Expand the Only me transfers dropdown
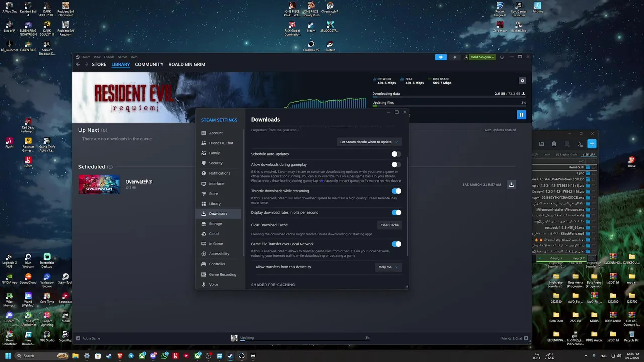This screenshot has height=362, width=644. 388,267
